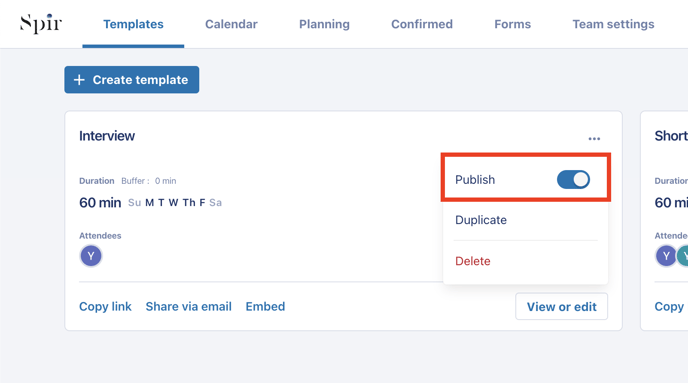The width and height of the screenshot is (688, 383).
Task: Click Share via email link
Action: [189, 306]
